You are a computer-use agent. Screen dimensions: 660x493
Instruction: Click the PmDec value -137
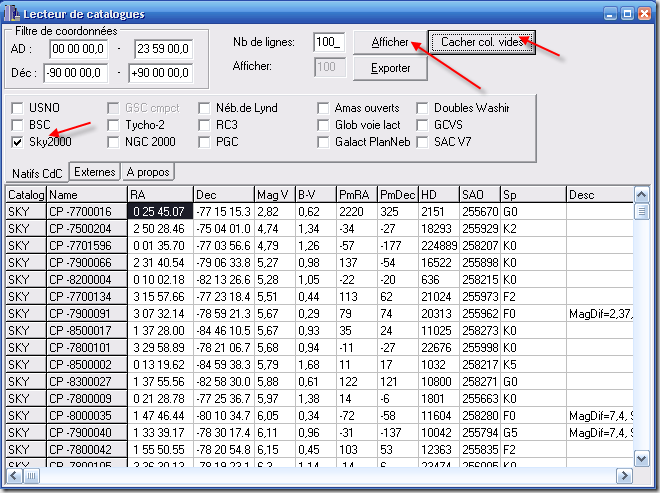point(398,433)
